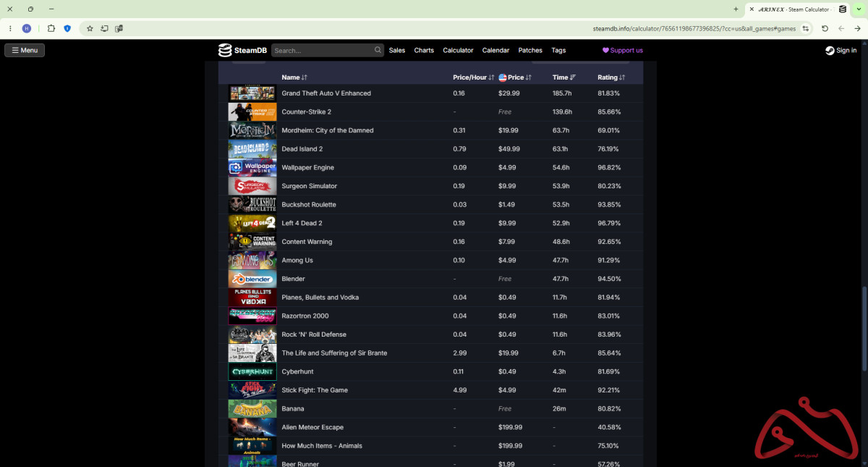Open Grand Theft Auto V Enhanced thumbnail
Screen dimensions: 868x467
click(252, 93)
